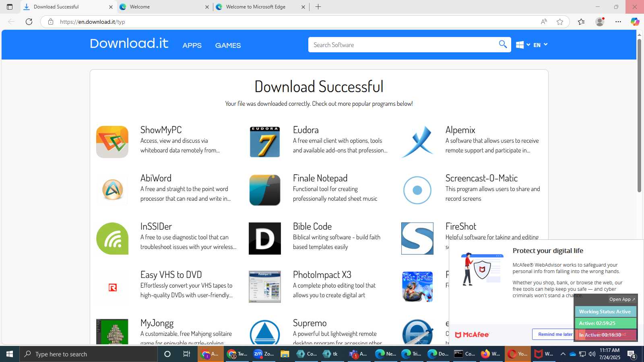Open the MyJongg app icon
The height and width of the screenshot is (362, 644).
pyautogui.click(x=112, y=332)
